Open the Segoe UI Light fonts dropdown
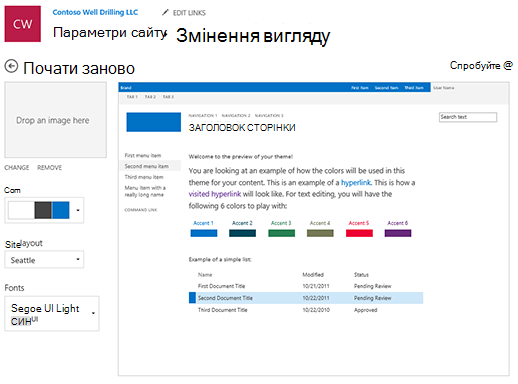This screenshot has width=518, height=384. tap(52, 313)
